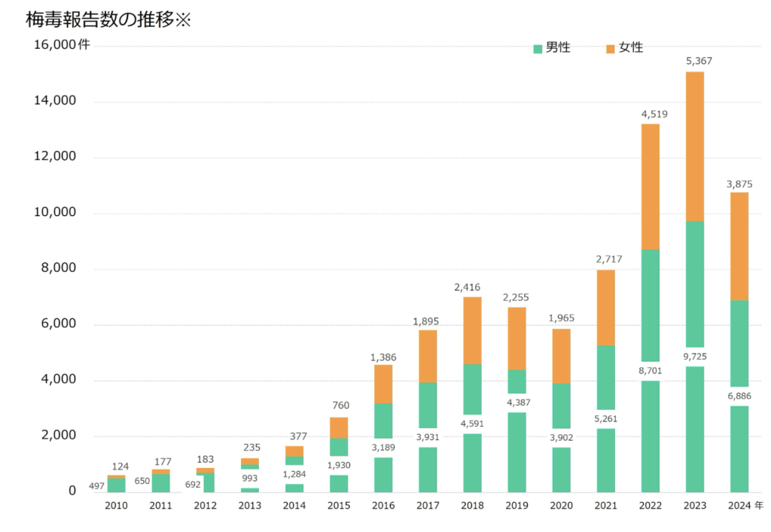This screenshot has width=771, height=532.
Task: Click the 2010 x-axis year label
Action: click(116, 506)
